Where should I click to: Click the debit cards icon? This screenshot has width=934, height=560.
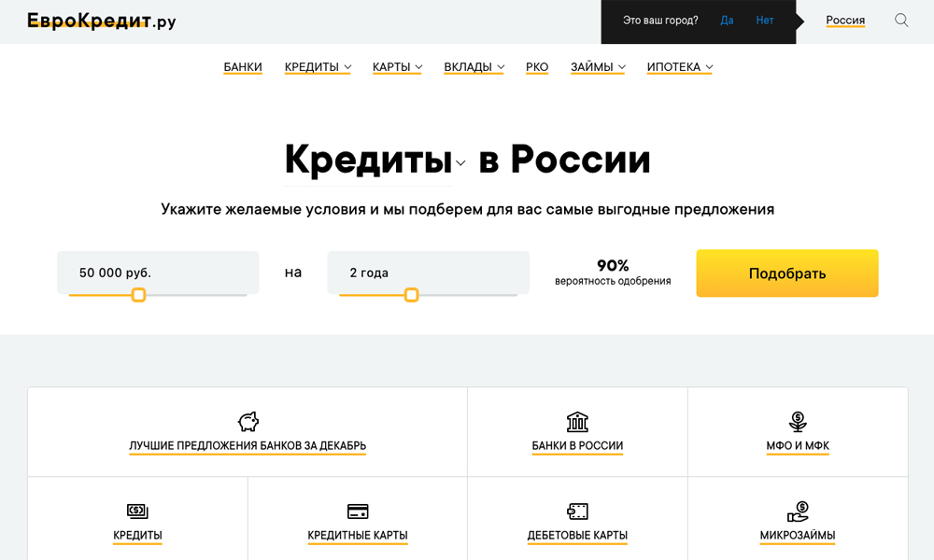[x=577, y=511]
